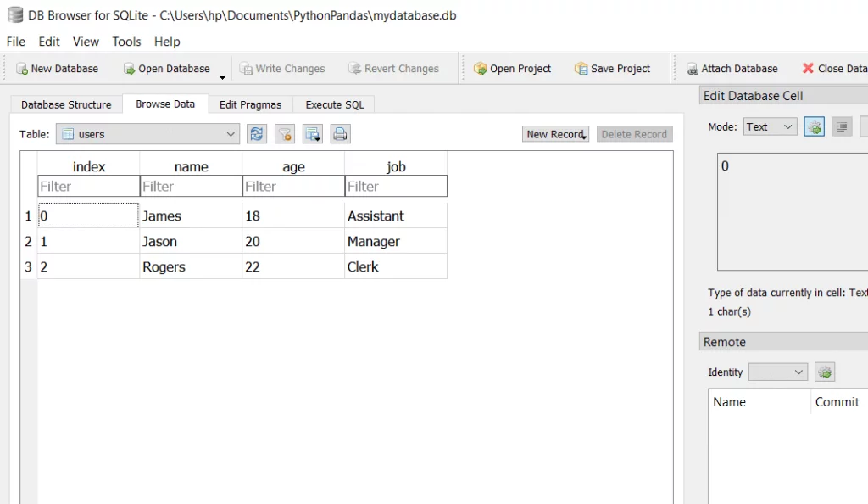Viewport: 868px width, 504px height.
Task: Click the clear all filters icon
Action: pyautogui.click(x=285, y=134)
